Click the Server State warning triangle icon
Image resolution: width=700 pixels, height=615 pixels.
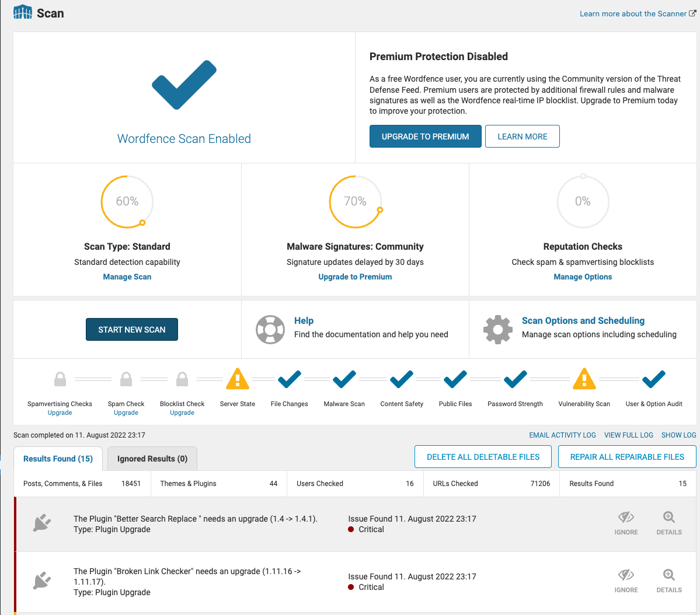[237, 379]
